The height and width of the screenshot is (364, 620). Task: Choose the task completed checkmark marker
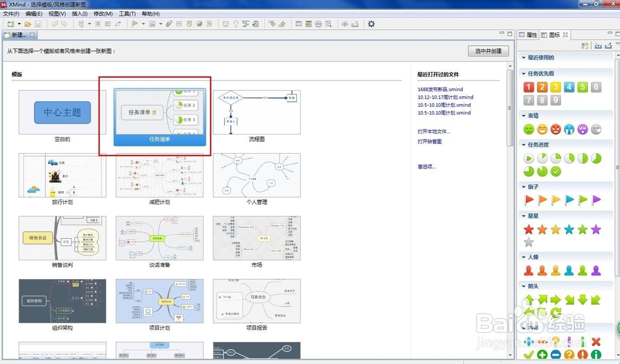556,171
